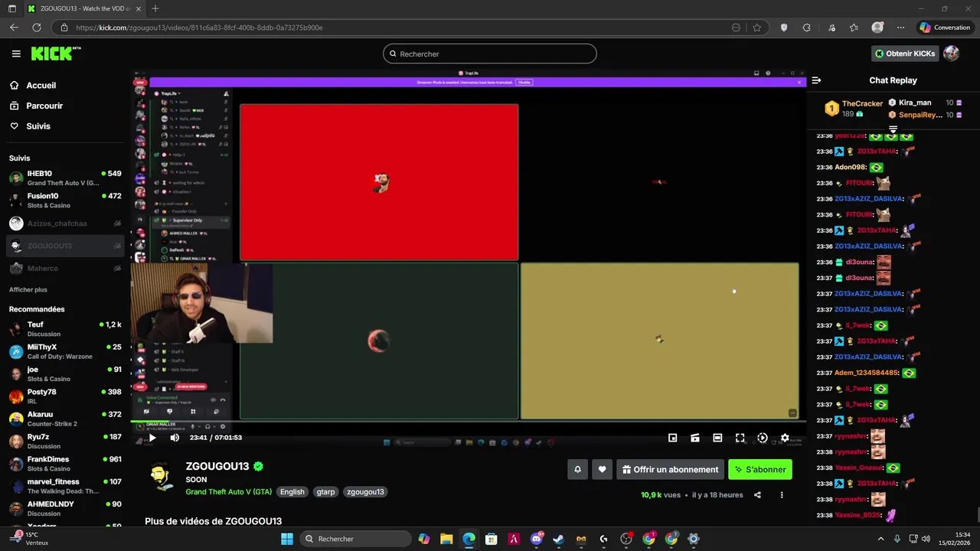Viewport: 980px width, 551px height.
Task: Click Obtenir KICKs button
Action: click(904, 54)
